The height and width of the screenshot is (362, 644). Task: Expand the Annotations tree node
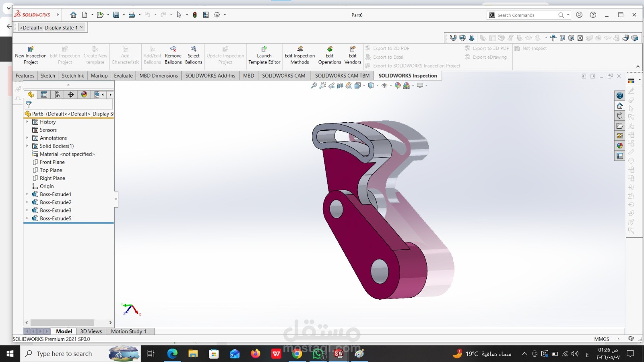click(x=27, y=138)
